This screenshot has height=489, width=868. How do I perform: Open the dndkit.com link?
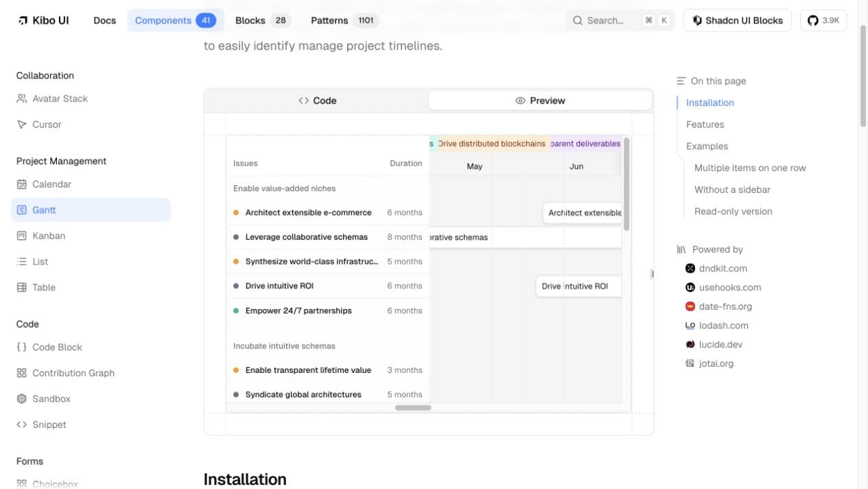point(723,269)
